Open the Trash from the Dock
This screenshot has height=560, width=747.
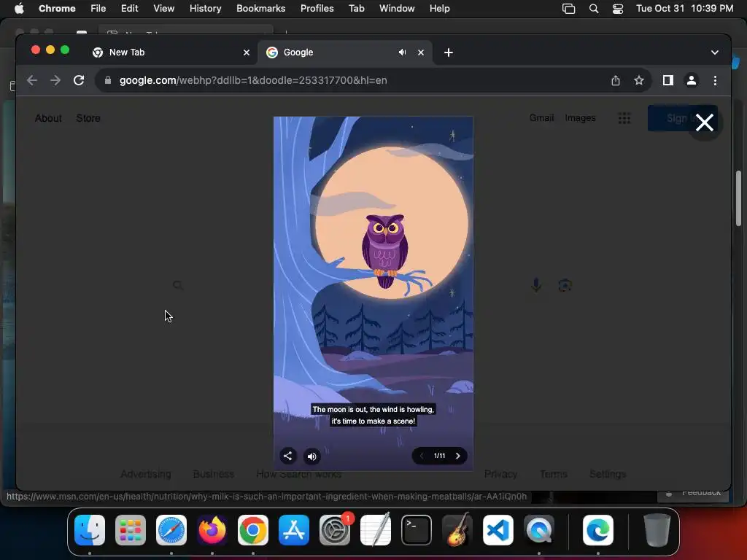657,530
